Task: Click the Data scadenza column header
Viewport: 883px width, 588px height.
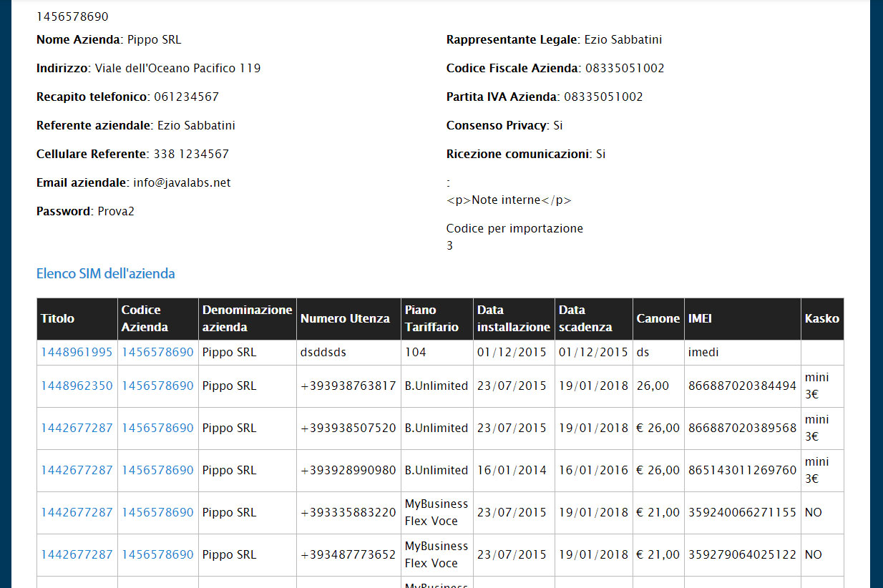Action: tap(585, 319)
